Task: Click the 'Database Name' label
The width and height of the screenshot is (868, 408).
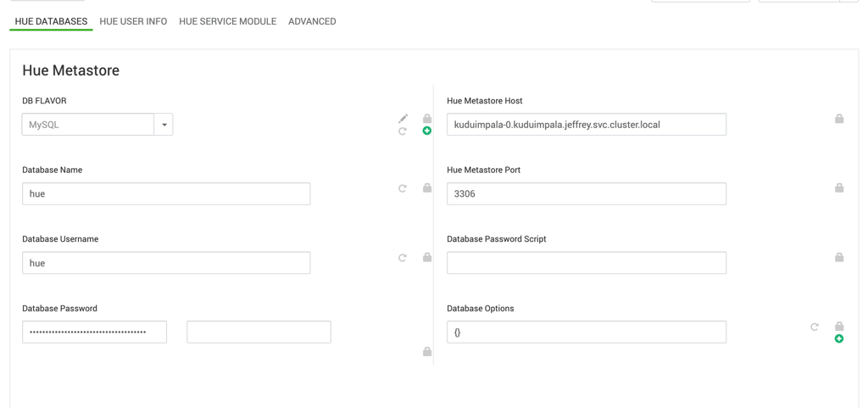Action: coord(52,170)
